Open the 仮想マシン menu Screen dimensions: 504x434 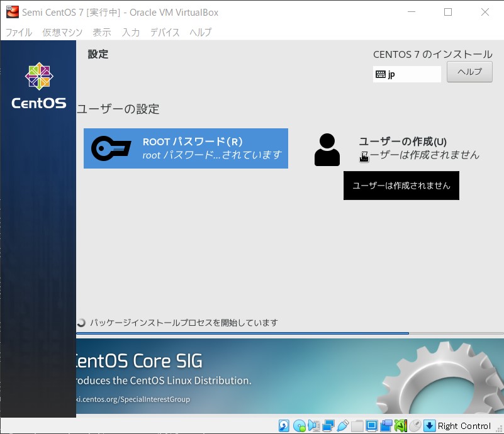point(62,32)
